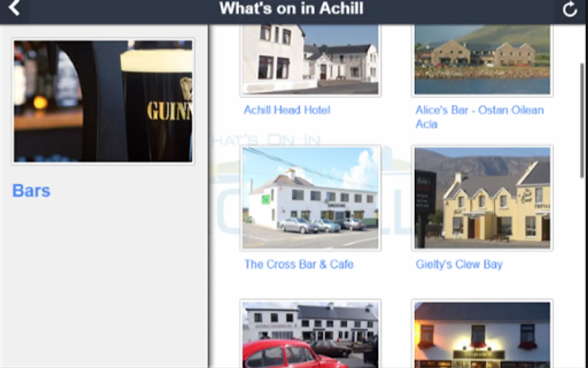Refresh the listings with reload icon
588x368 pixels.
pos(570,9)
